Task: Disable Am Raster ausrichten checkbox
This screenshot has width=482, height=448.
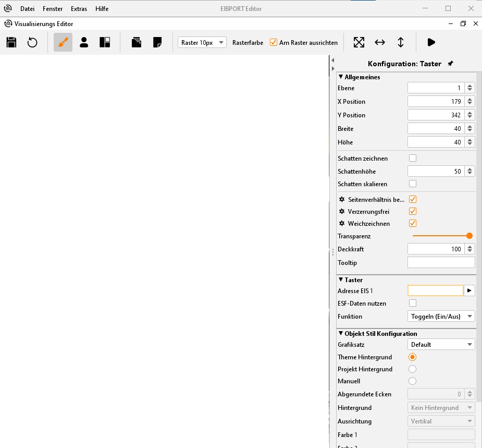Action: point(274,43)
